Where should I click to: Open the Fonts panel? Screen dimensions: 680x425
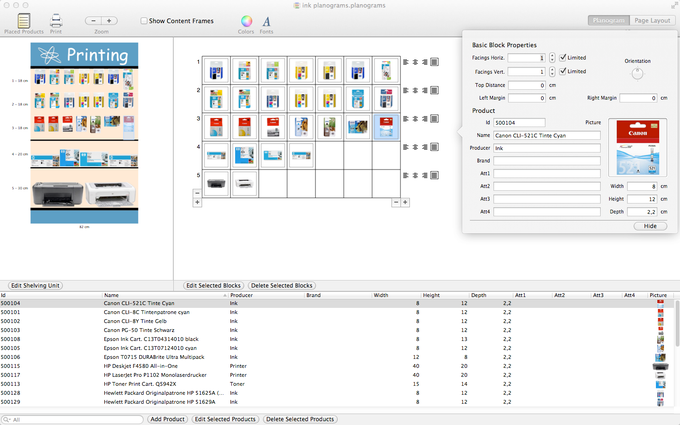tap(266, 20)
